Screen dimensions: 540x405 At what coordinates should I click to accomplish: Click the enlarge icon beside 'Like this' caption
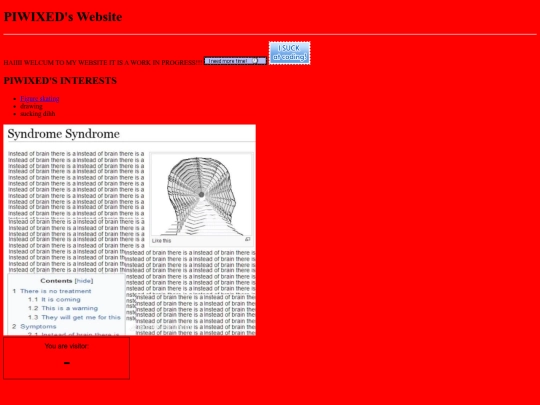[x=248, y=239]
